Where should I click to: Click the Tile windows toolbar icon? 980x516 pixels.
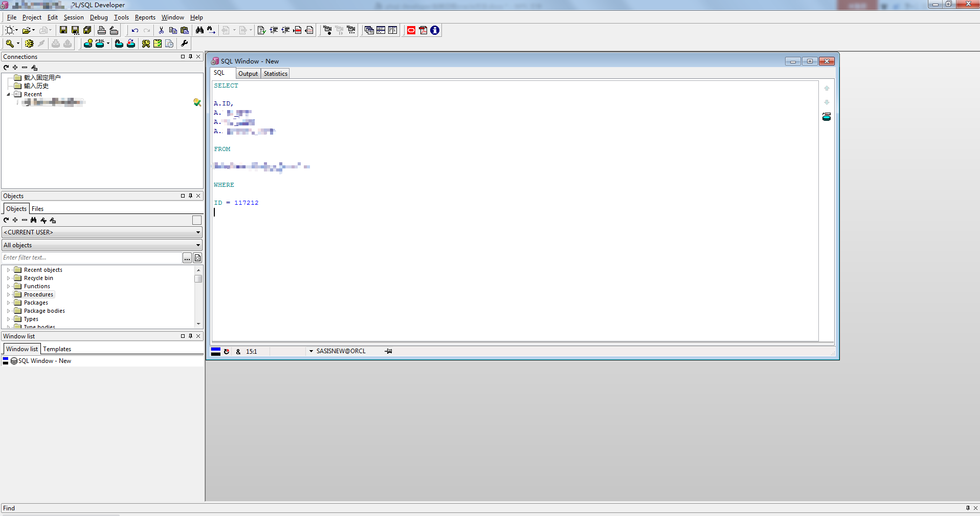(381, 30)
